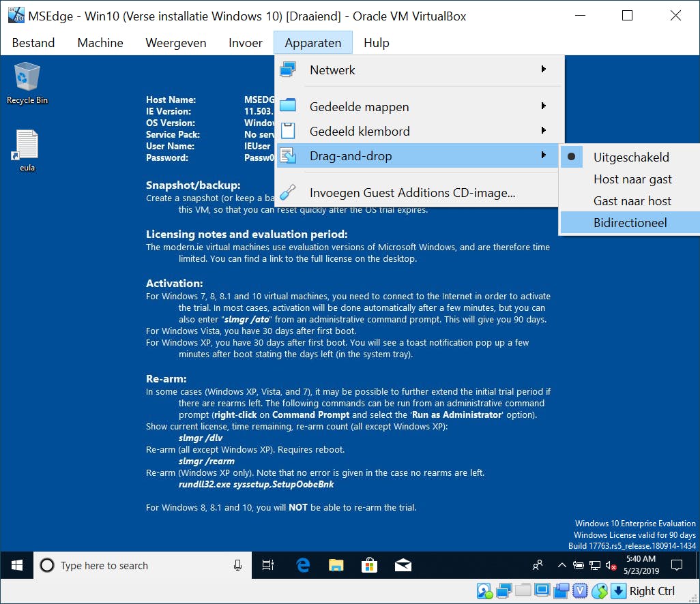Open the Hulp menu
Image resolution: width=700 pixels, height=604 pixels.
(x=377, y=43)
